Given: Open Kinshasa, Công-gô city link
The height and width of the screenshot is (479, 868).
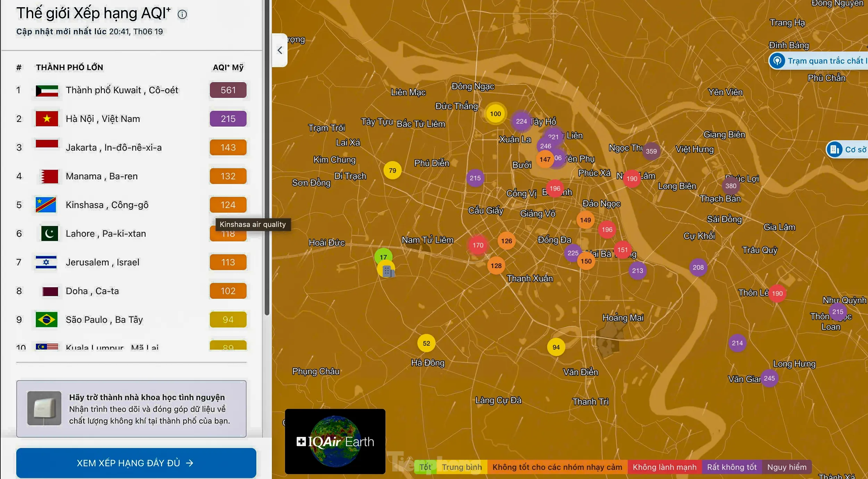Looking at the screenshot, I should [x=107, y=205].
